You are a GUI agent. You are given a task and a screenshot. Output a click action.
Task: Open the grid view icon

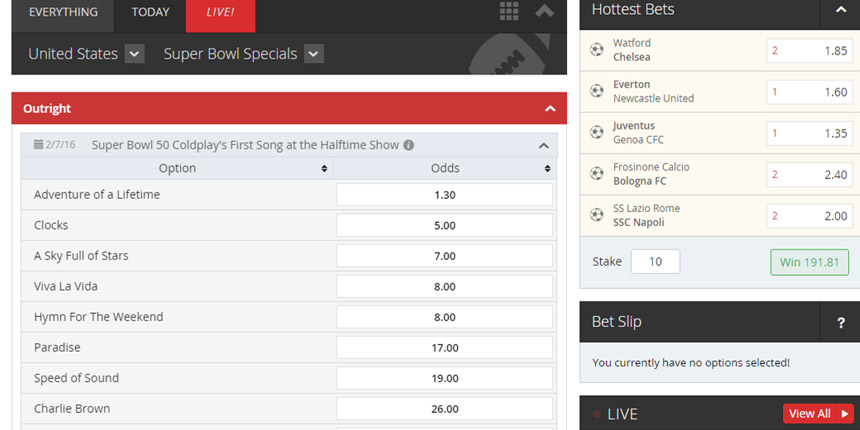[509, 11]
